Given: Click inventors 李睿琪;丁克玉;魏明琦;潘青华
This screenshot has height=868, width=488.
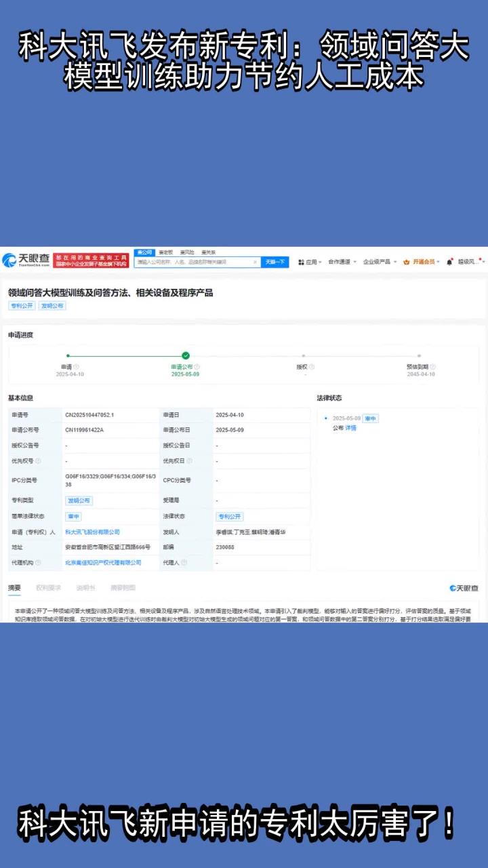Looking at the screenshot, I should [x=250, y=532].
